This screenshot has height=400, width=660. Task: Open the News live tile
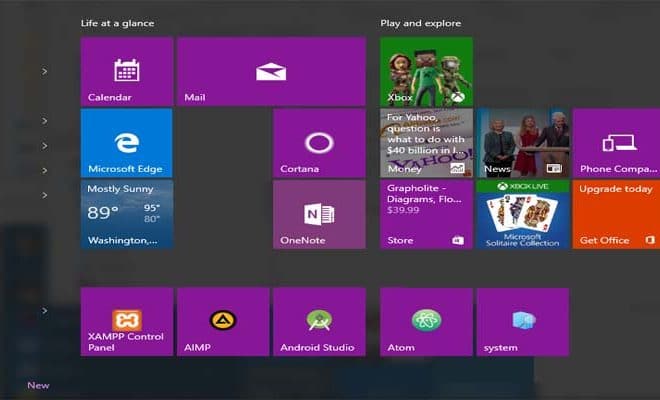(x=522, y=143)
